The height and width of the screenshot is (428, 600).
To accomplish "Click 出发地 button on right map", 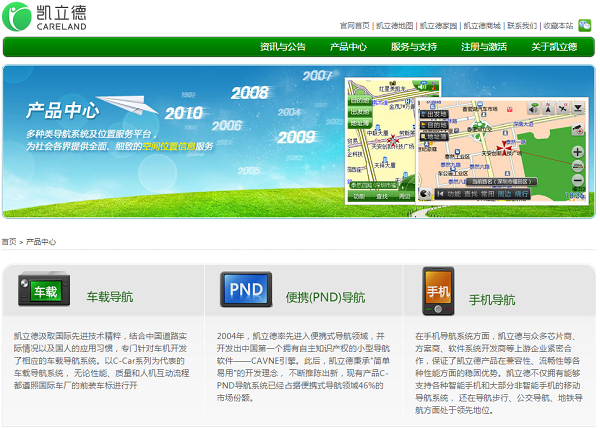I will [x=434, y=114].
